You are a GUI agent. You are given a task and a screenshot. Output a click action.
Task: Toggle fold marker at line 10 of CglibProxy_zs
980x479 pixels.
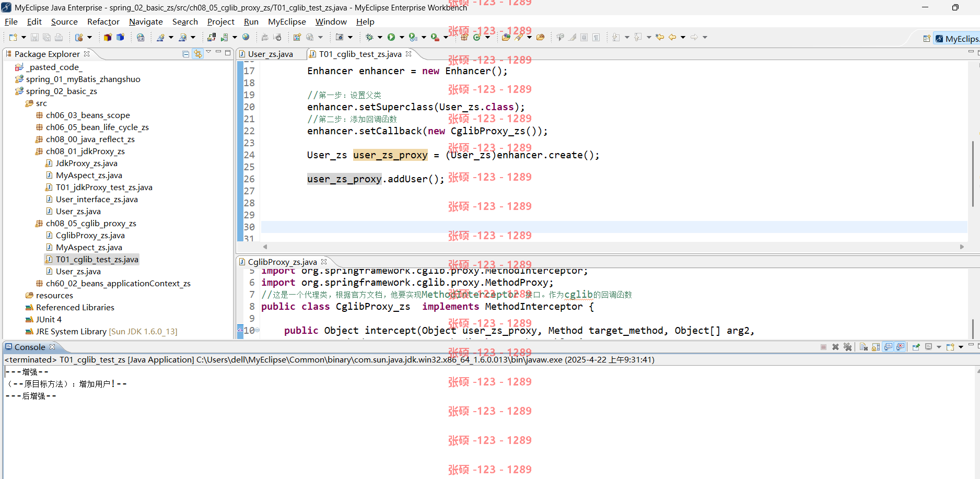258,330
